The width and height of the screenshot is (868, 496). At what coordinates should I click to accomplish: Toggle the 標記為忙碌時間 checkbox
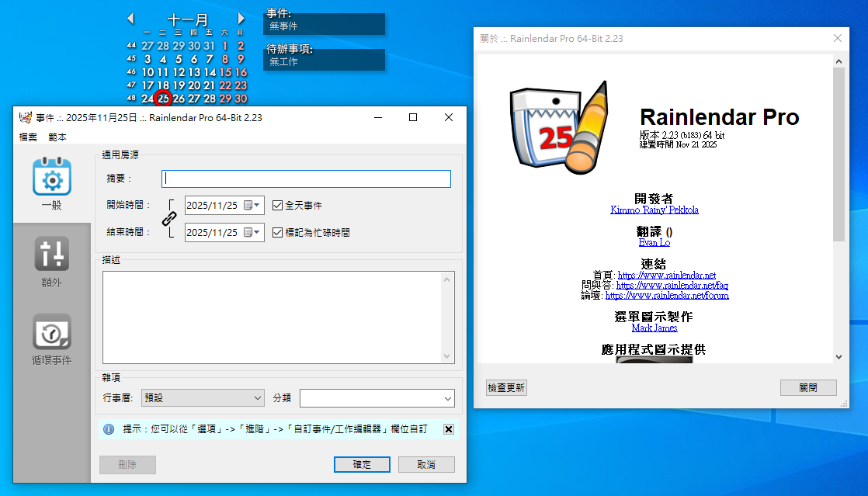[277, 232]
